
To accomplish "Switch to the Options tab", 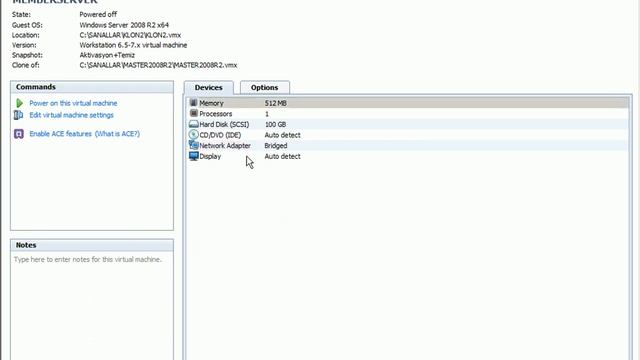I will click(x=264, y=87).
